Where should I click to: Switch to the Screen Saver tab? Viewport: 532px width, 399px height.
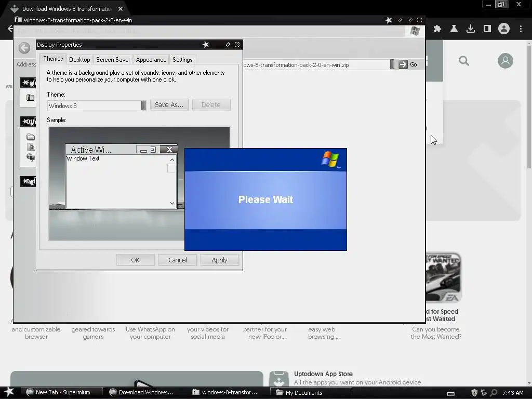[113, 60]
